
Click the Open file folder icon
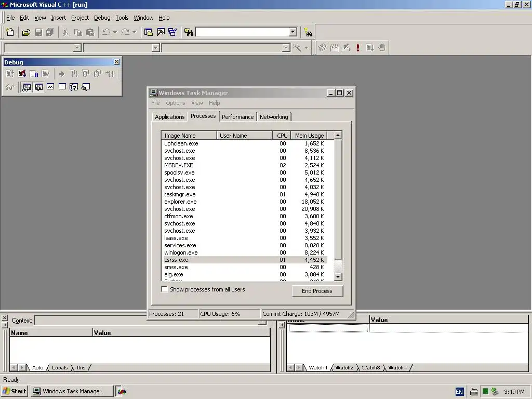[x=26, y=32]
